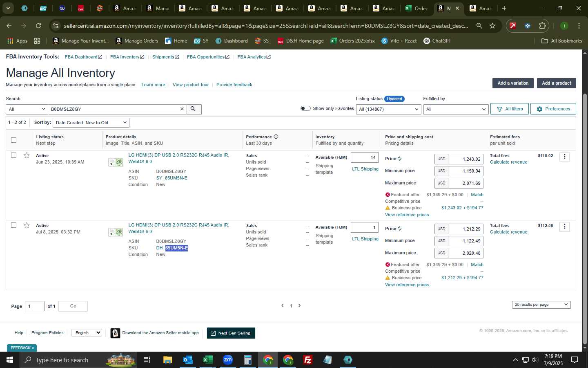This screenshot has width=588, height=368.
Task: Open more actions for SY_65UM5N-E listing
Action: click(564, 157)
